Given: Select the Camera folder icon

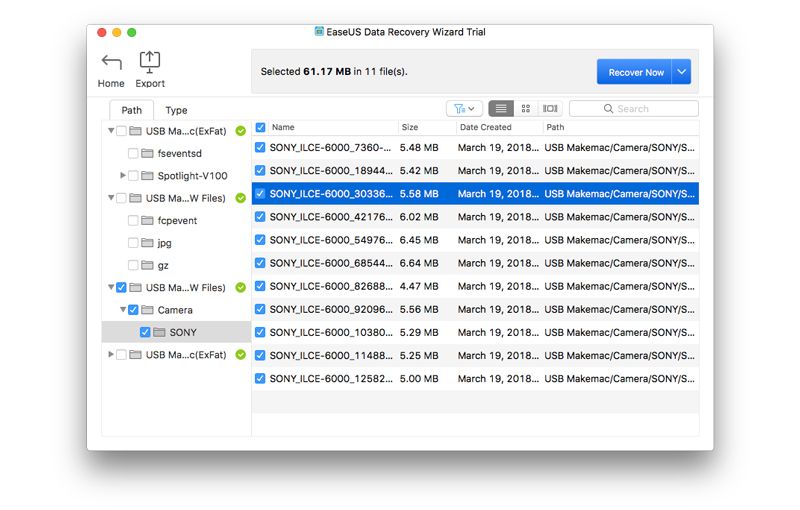Looking at the screenshot, I should [x=147, y=310].
